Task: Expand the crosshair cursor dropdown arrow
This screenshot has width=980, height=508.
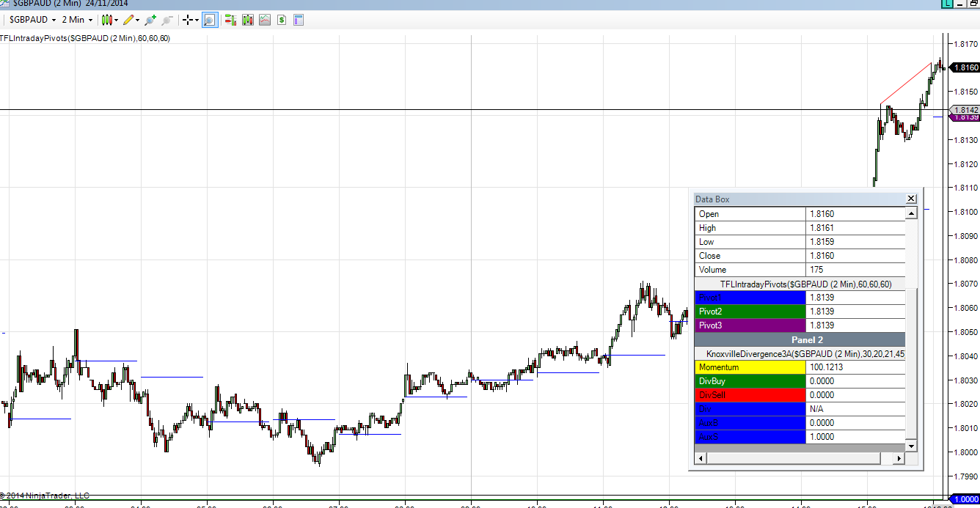Action: coord(197,20)
